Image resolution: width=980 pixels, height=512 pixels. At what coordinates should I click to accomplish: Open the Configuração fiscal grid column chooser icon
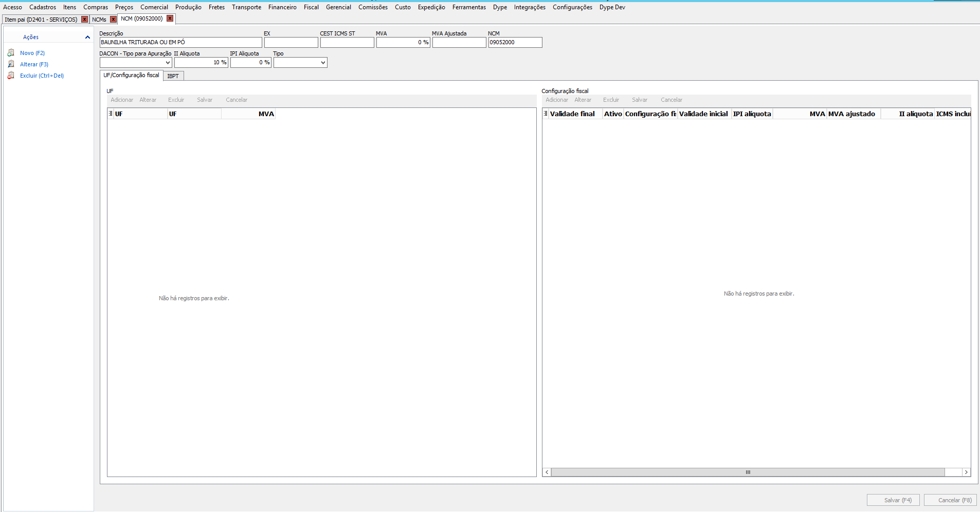coord(546,114)
